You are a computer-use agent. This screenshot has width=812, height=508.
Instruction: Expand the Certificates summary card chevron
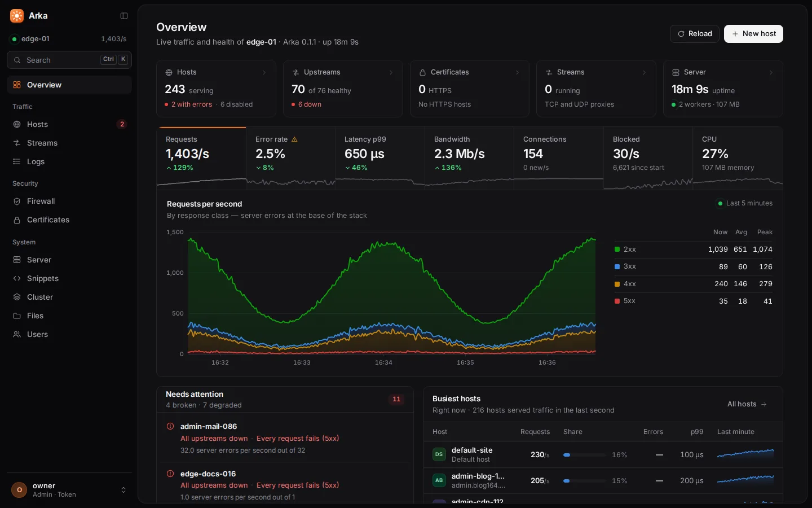click(x=517, y=72)
